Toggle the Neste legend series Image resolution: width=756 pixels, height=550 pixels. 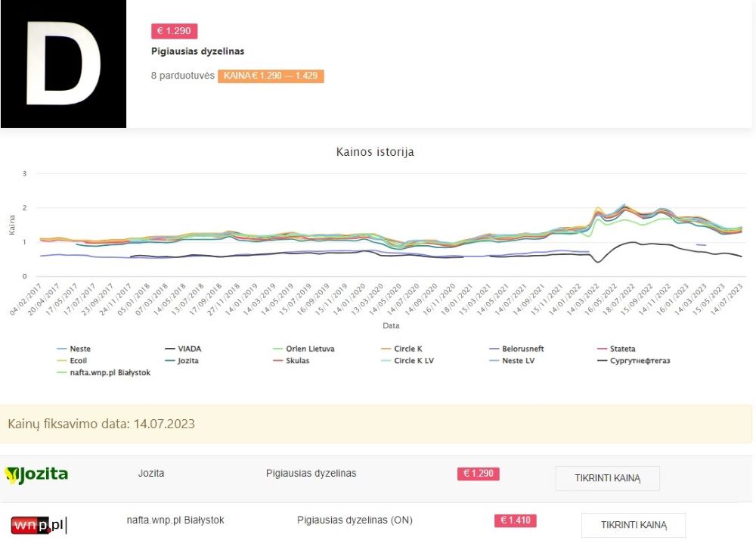pyautogui.click(x=74, y=349)
